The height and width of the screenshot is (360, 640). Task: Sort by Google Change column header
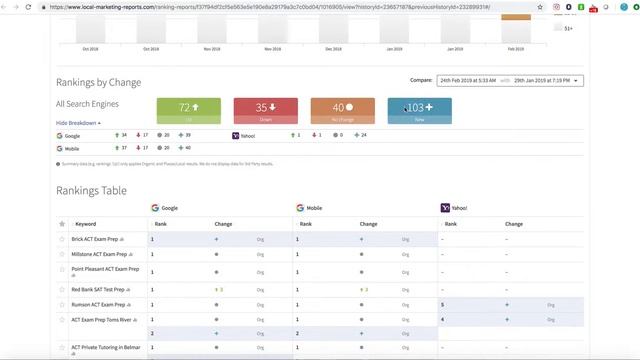point(223,224)
